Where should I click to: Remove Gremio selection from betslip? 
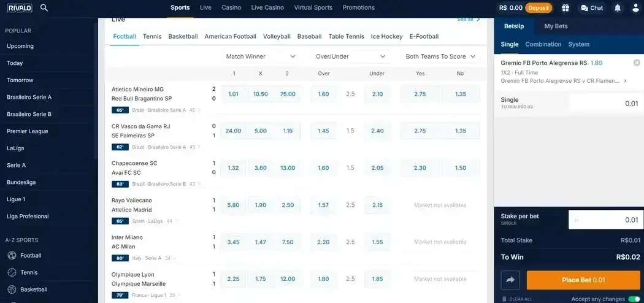(x=637, y=63)
